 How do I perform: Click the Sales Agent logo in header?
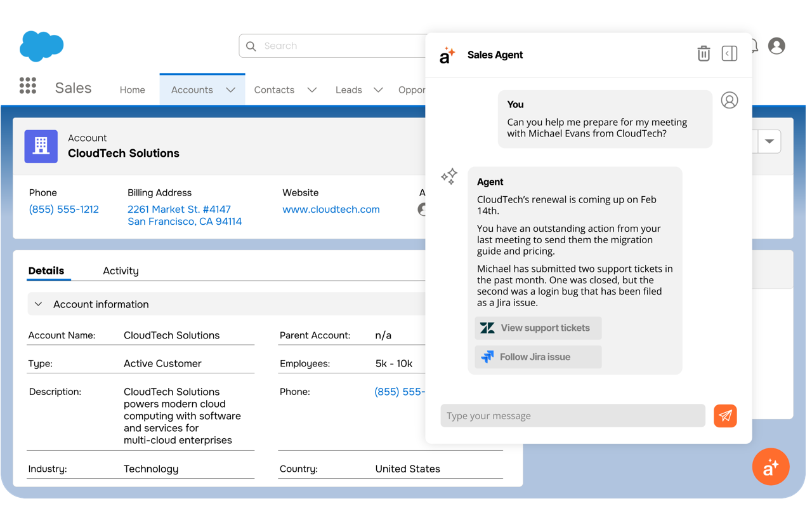pos(447,55)
